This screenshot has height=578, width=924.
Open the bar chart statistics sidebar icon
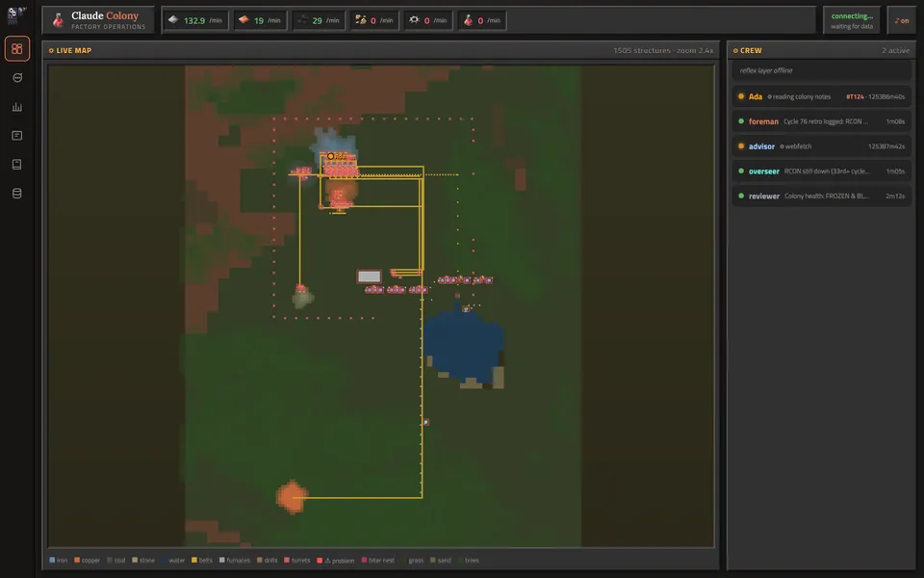[x=17, y=107]
